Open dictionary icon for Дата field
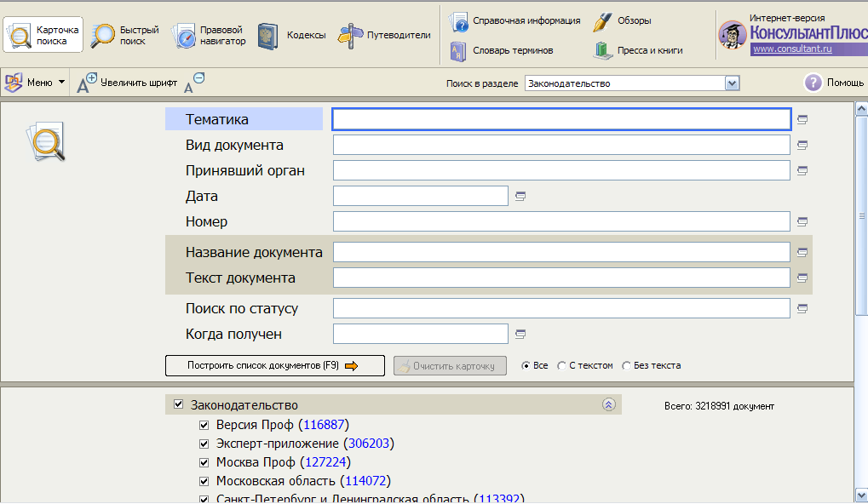 (520, 196)
